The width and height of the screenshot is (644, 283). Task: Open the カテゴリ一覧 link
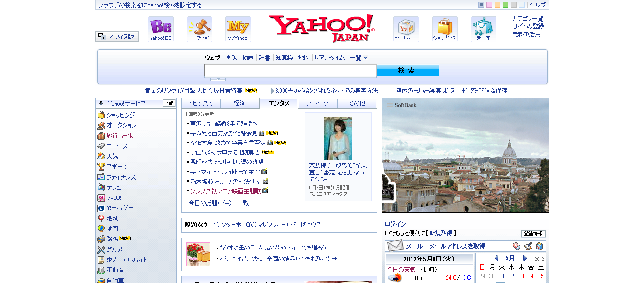pyautogui.click(x=528, y=19)
